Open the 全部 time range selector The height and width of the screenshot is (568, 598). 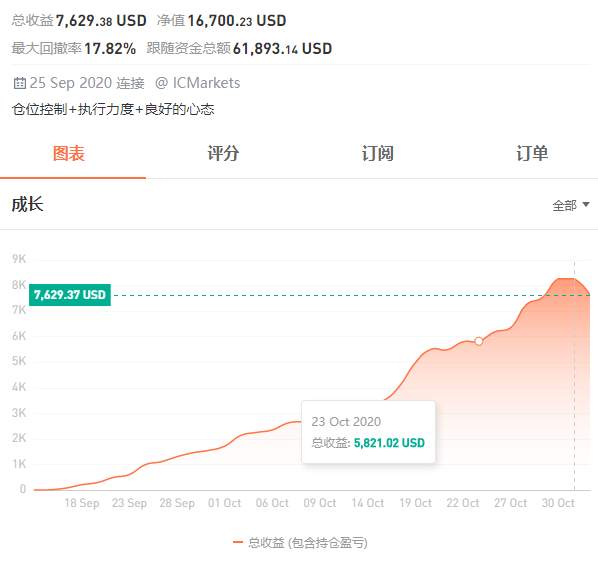[x=571, y=206]
